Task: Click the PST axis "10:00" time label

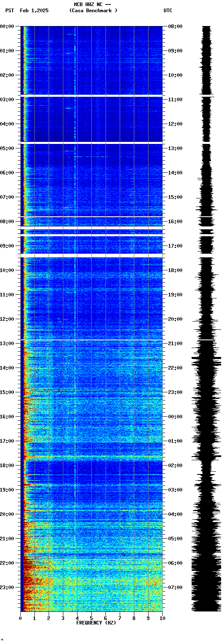Action: pyautogui.click(x=7, y=270)
